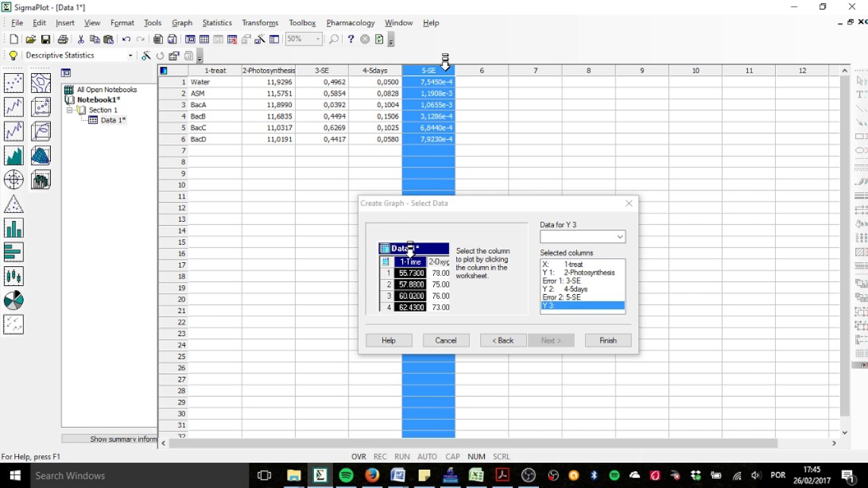Click the 3-SE column header

tap(322, 70)
